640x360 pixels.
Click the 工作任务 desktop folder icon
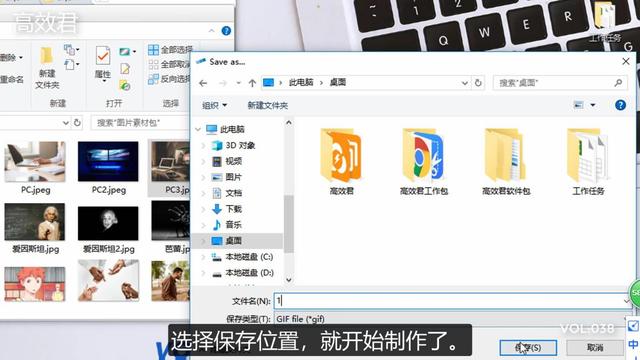pyautogui.click(x=605, y=22)
